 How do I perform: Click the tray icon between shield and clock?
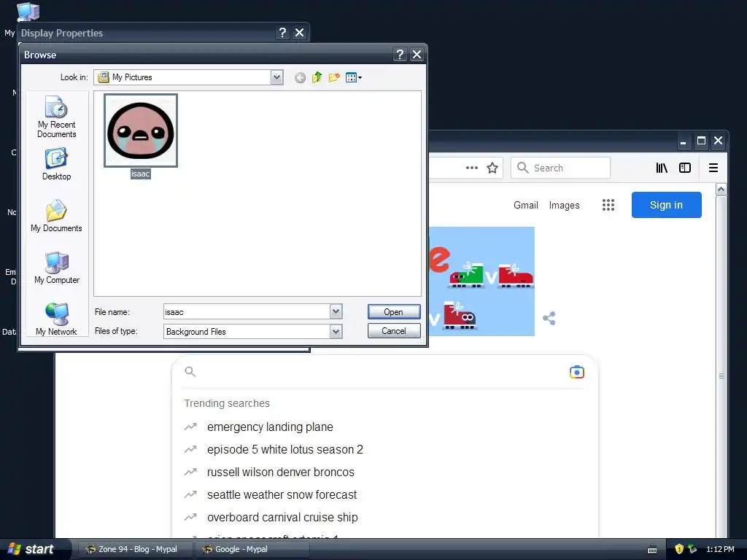pyautogui.click(x=692, y=549)
